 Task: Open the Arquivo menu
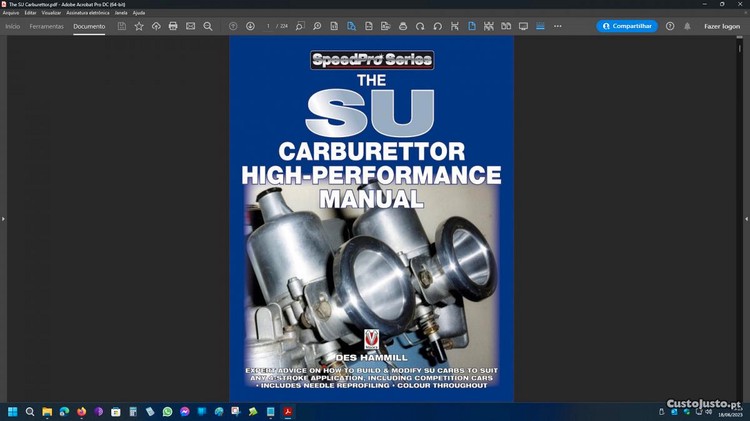tap(11, 13)
